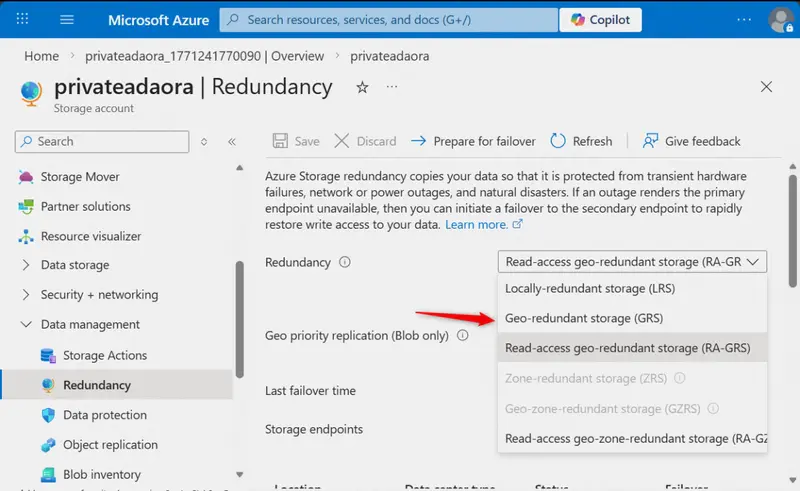Close the Redundancy blade
This screenshot has width=800, height=491.
tap(766, 87)
